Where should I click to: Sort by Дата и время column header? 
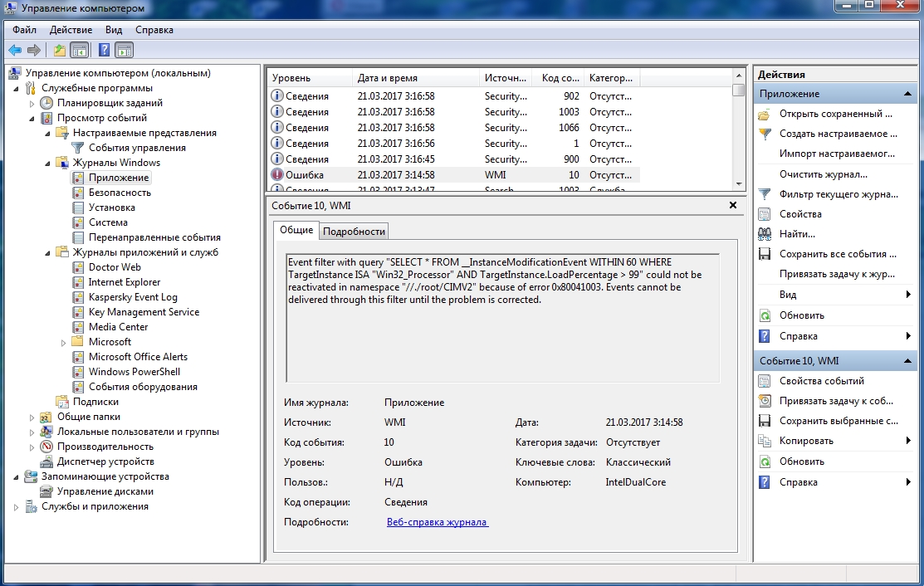(x=416, y=78)
